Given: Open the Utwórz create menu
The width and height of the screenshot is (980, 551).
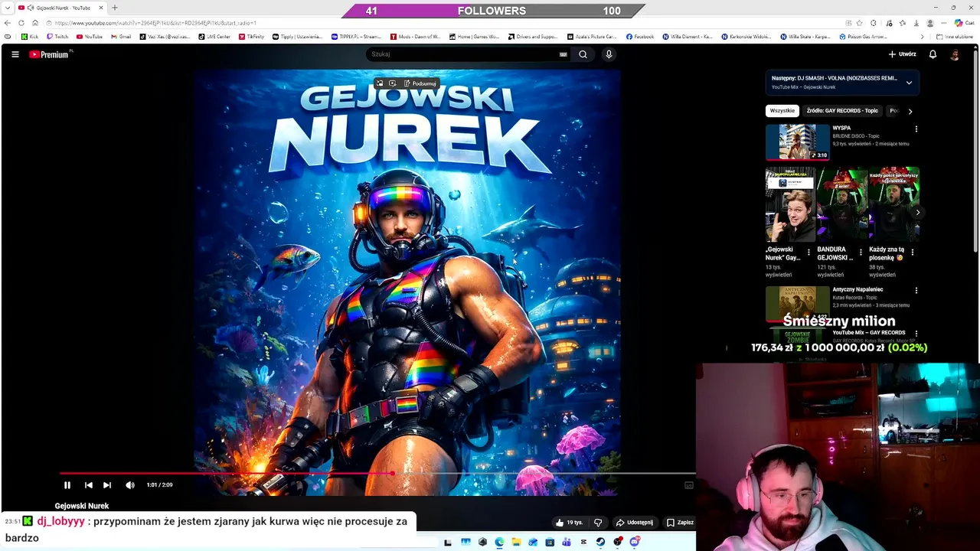Looking at the screenshot, I should (903, 54).
